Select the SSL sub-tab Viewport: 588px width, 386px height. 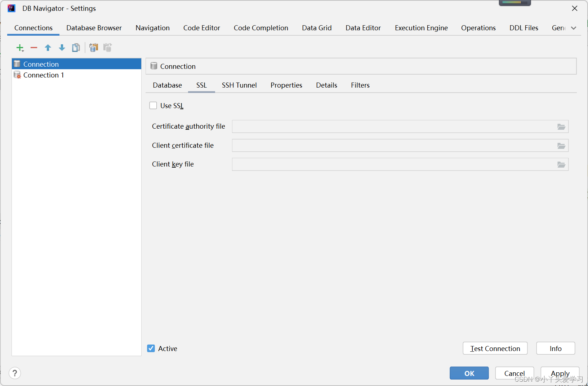[201, 85]
